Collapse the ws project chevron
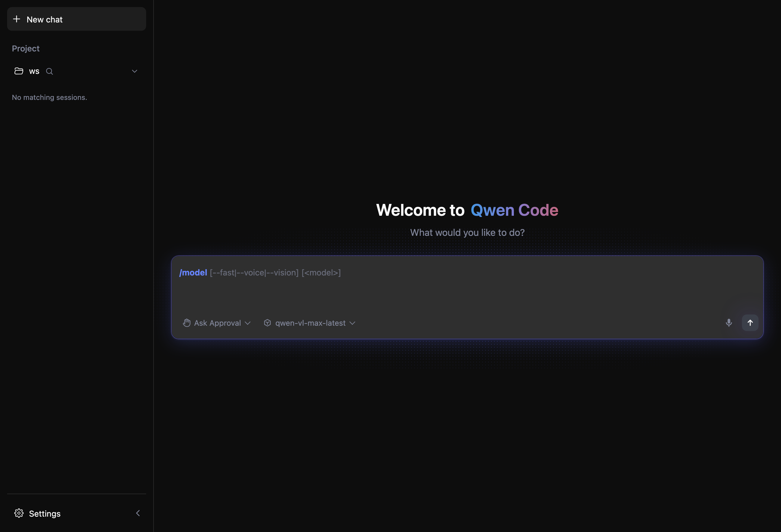Screen dimensions: 781x532 click(x=134, y=71)
